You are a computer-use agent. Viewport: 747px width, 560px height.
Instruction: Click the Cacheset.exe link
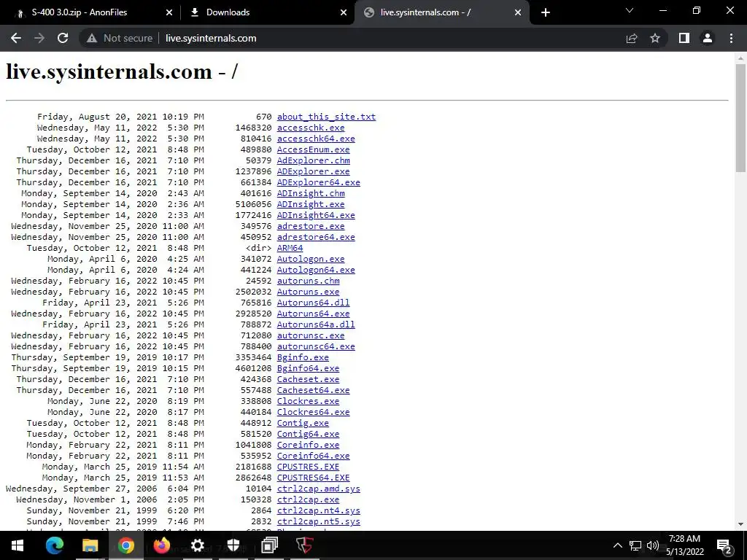coord(309,379)
